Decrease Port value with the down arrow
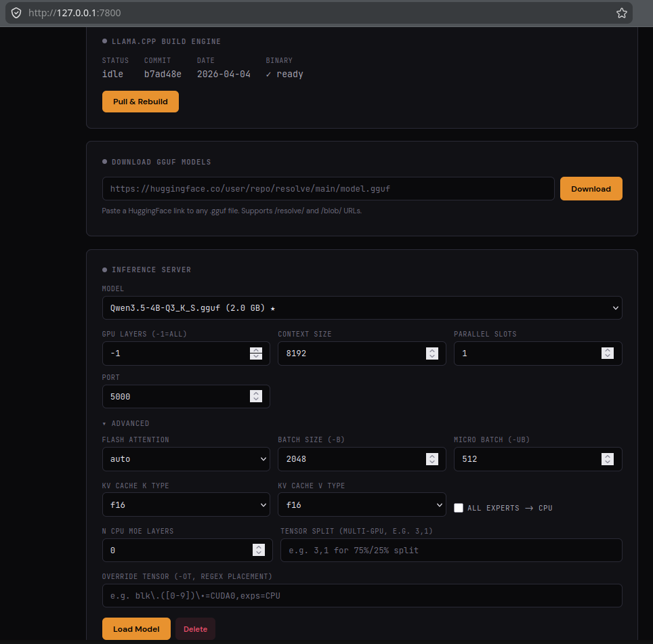 pyautogui.click(x=255, y=400)
